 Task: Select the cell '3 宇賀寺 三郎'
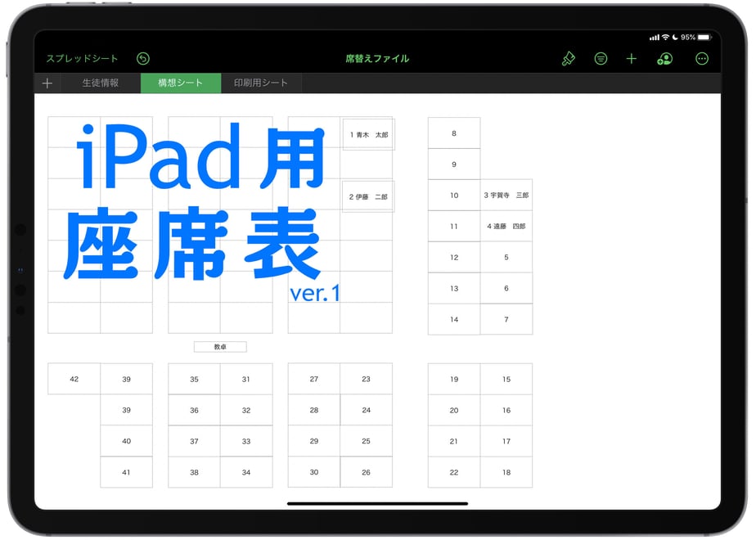506,196
